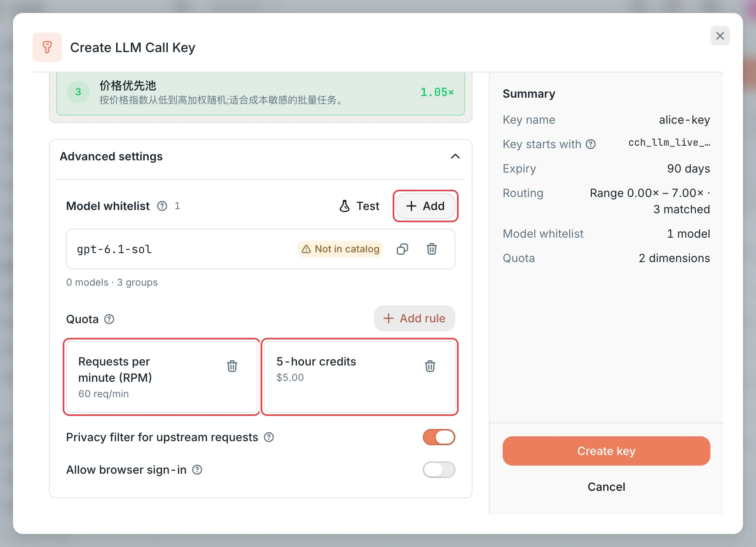Viewport: 756px width, 547px height.
Task: Click the Not in catalog warning badge
Action: click(x=341, y=249)
